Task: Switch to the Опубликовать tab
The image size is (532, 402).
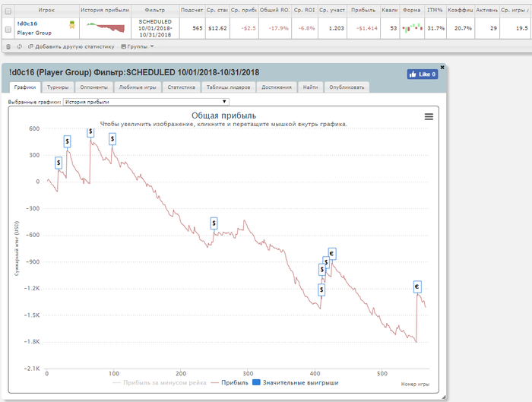Action: click(347, 87)
